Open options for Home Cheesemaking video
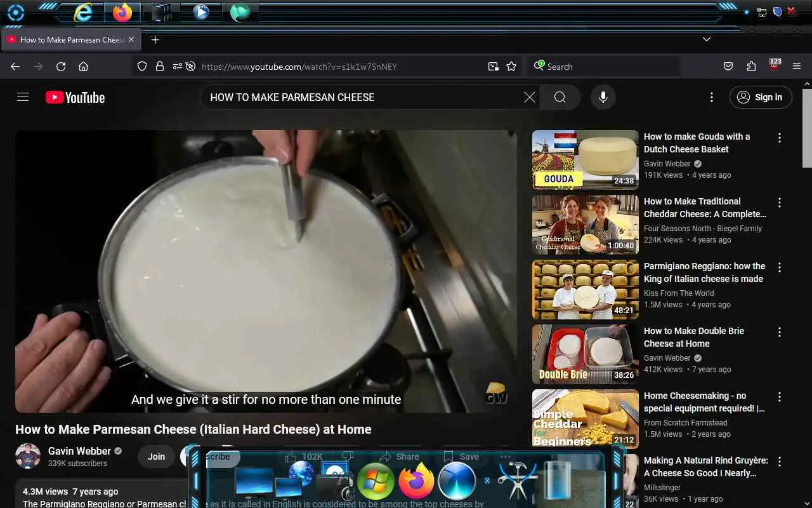Screen dimensions: 812x508 click(x=780, y=397)
